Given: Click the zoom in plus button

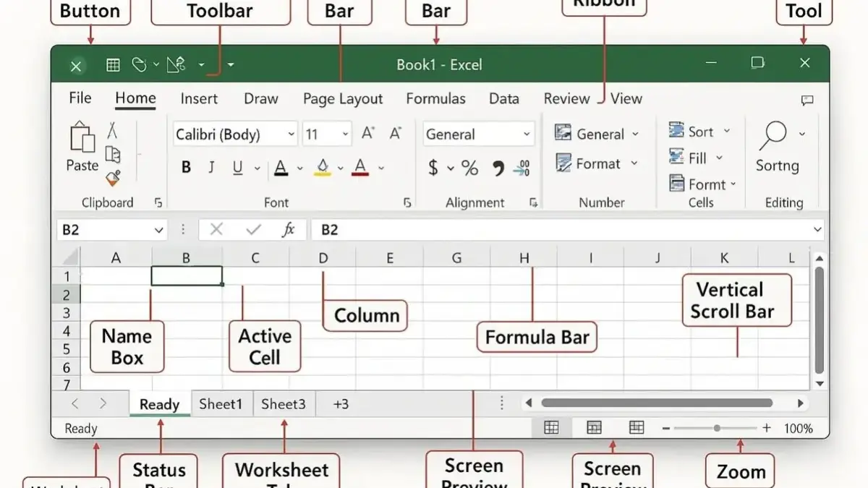Looking at the screenshot, I should (x=767, y=428).
